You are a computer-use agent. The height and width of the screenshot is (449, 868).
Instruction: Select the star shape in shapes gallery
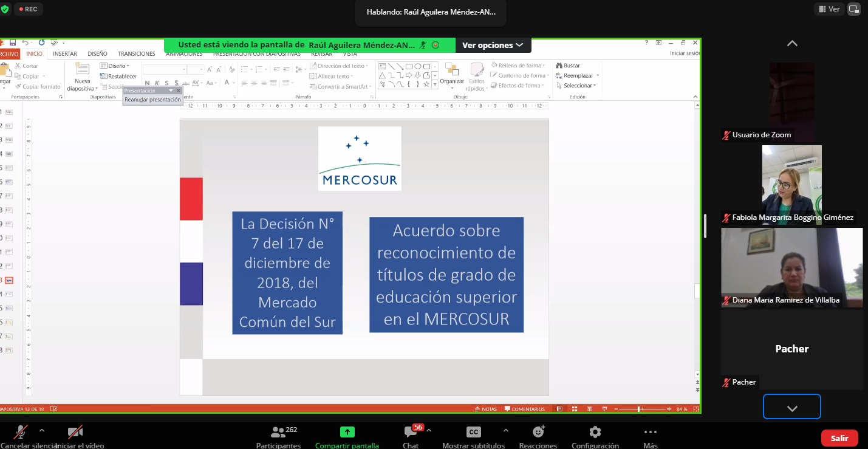point(426,84)
